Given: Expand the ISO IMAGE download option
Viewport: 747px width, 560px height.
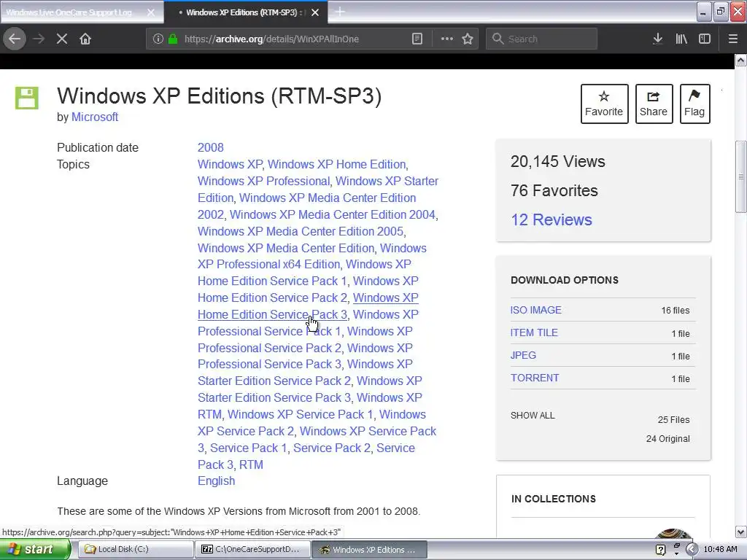Looking at the screenshot, I should click(x=536, y=310).
